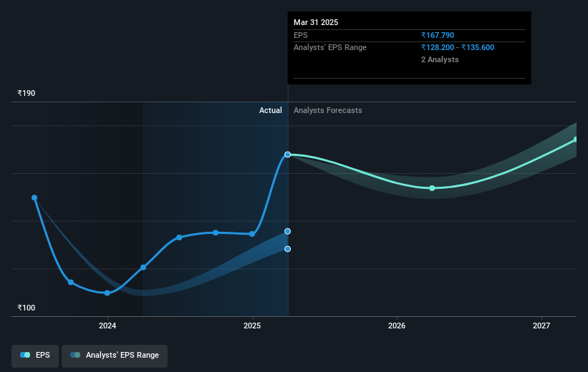The height and width of the screenshot is (372, 588).
Task: Select the 2027 forecast point at chart edge
Action: [x=576, y=139]
